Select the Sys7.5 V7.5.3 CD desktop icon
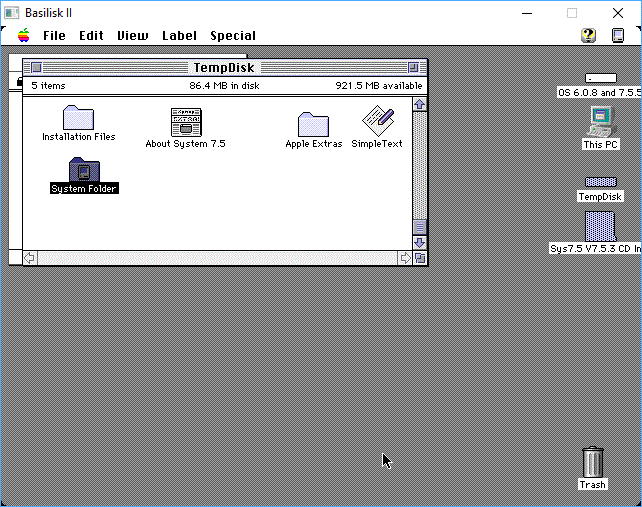 pyautogui.click(x=600, y=226)
